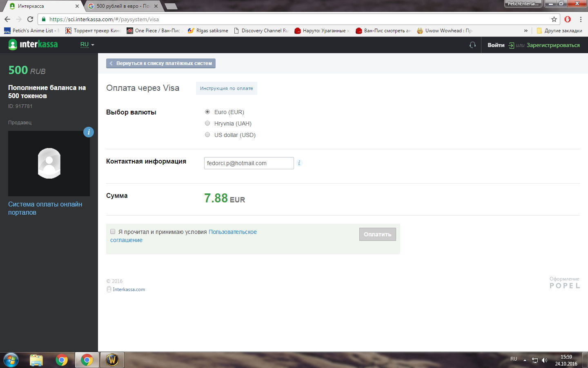Close the 500 рублей в евро tab
588x368 pixels.
[x=156, y=6]
